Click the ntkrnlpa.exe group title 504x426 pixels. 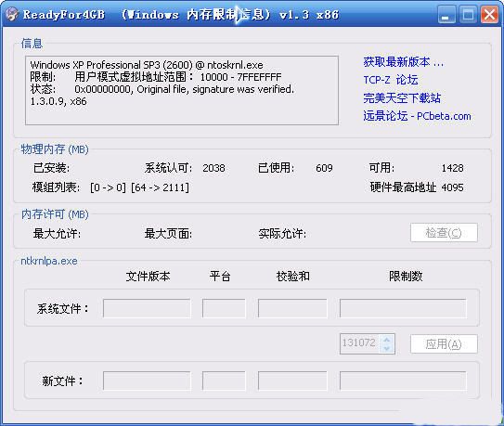coord(49,261)
